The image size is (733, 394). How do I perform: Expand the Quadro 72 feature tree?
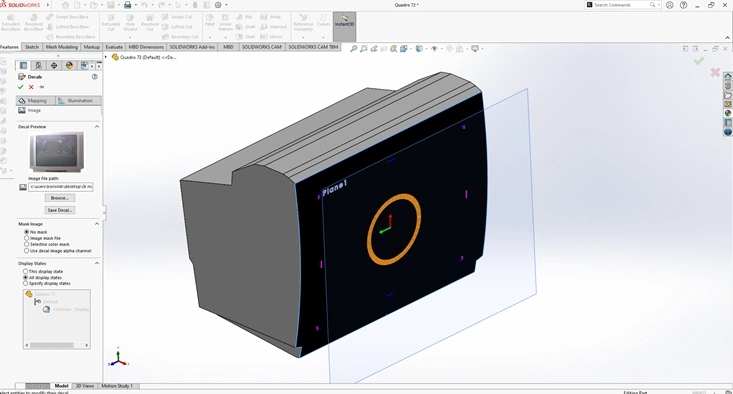point(106,57)
